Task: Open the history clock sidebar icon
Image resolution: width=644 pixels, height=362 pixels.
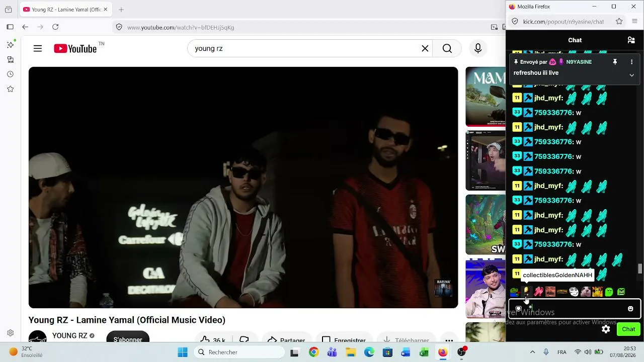Action: pyautogui.click(x=10, y=74)
